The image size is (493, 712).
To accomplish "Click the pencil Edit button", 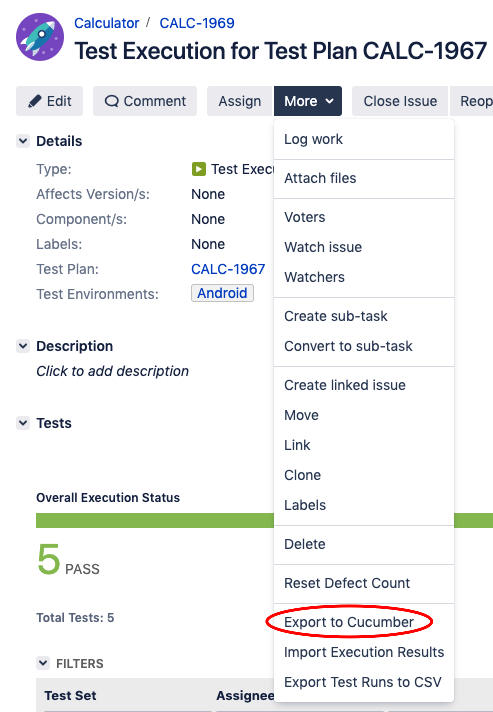I will point(49,101).
